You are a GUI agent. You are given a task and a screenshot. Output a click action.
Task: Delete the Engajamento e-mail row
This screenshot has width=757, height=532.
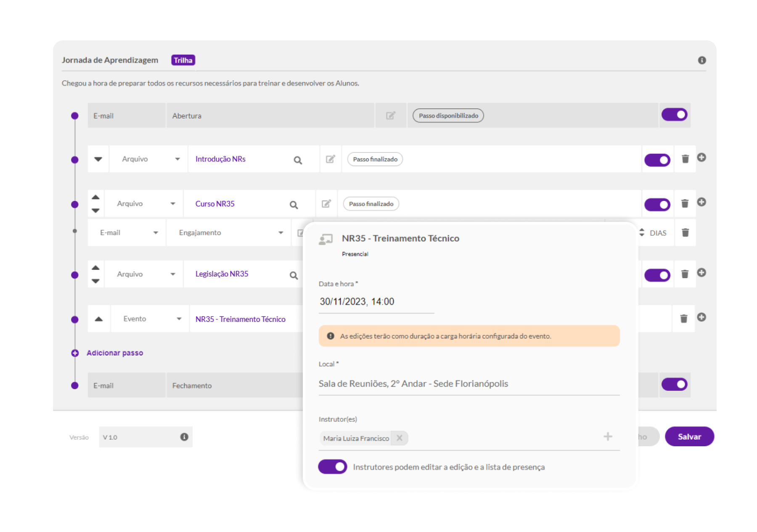pos(685,232)
